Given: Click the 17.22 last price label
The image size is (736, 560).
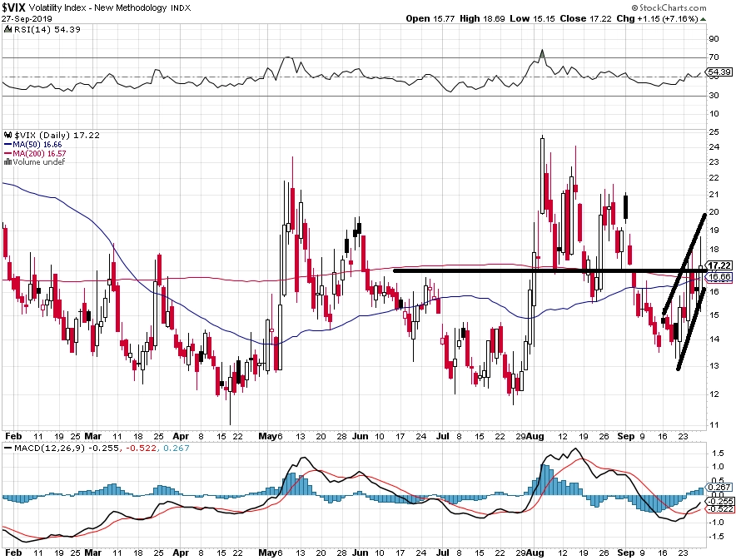Looking at the screenshot, I should click(x=719, y=265).
